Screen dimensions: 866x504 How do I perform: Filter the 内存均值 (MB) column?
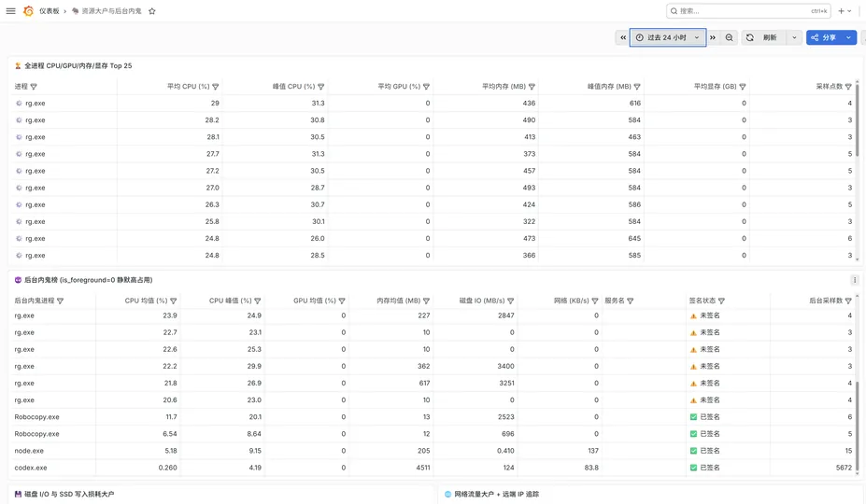point(426,301)
